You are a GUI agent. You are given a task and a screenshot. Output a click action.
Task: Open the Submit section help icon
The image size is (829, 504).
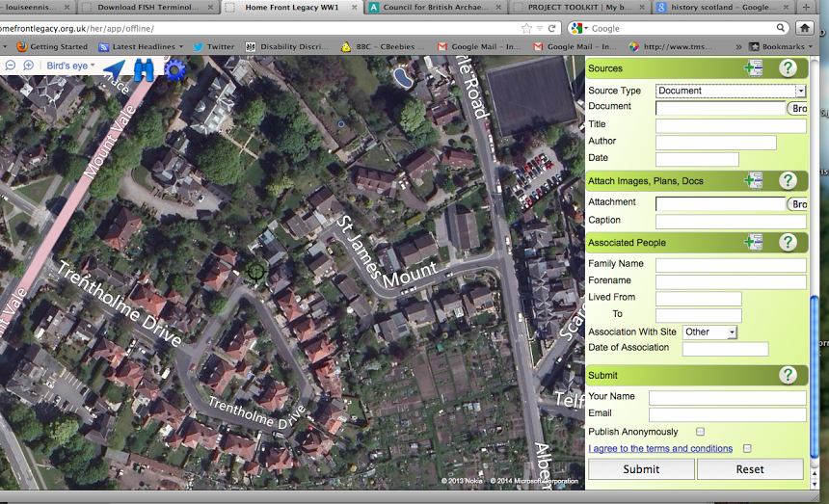coord(788,375)
